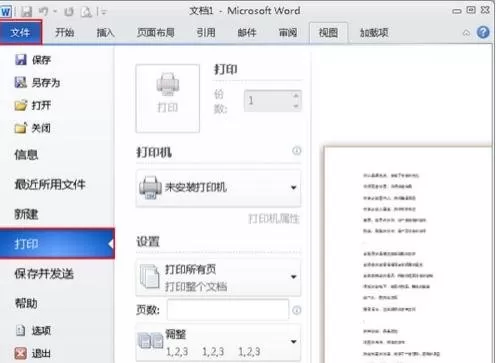This screenshot has height=363, width=496.
Task: Decrease copies with the down spinner arrow
Action: [296, 106]
